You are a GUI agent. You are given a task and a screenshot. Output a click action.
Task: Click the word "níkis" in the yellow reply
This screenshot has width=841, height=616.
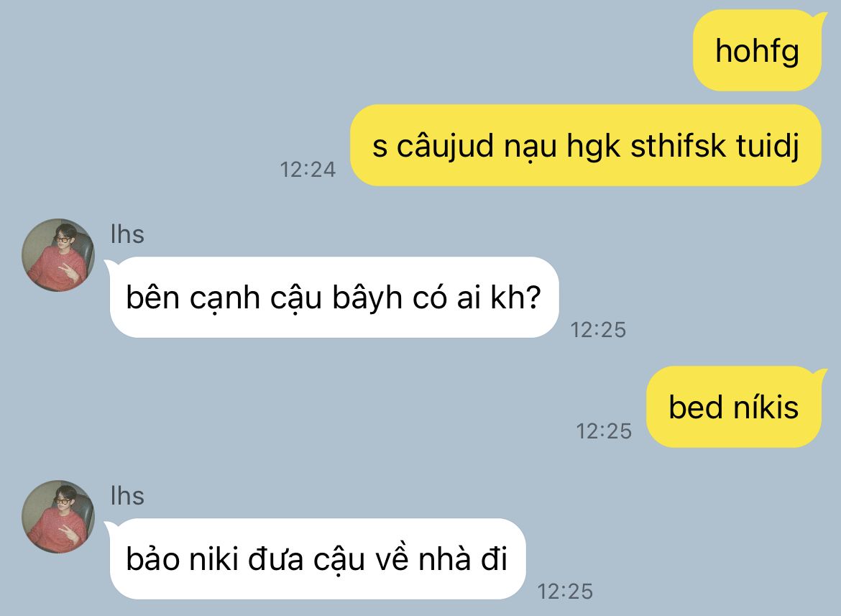click(x=766, y=407)
